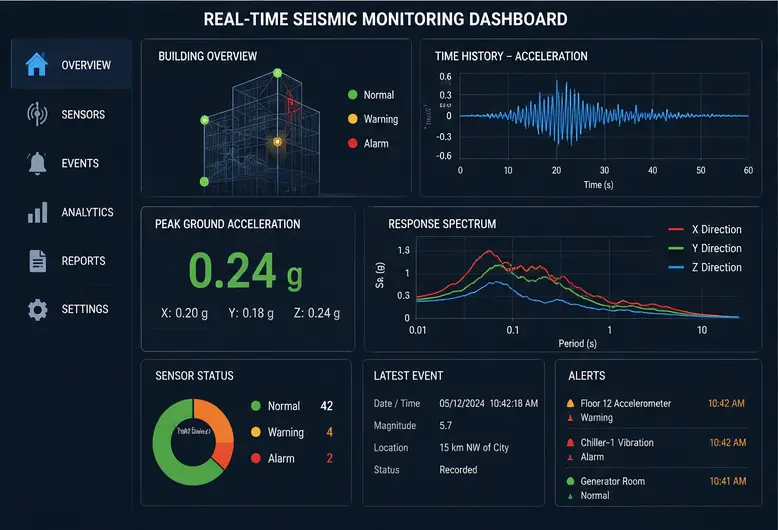778x530 pixels.
Task: Open the Overview menu item
Action: coord(71,65)
